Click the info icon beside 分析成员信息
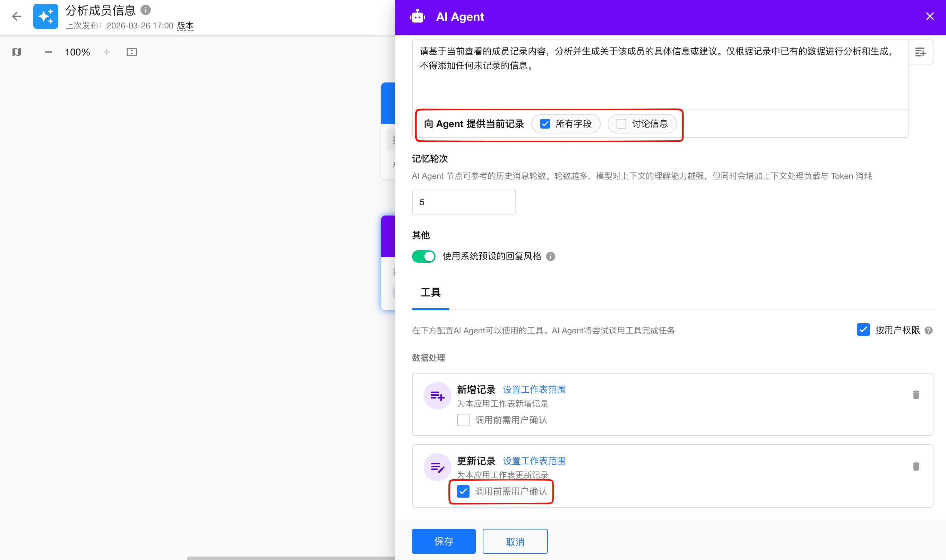The image size is (946, 560). click(146, 10)
